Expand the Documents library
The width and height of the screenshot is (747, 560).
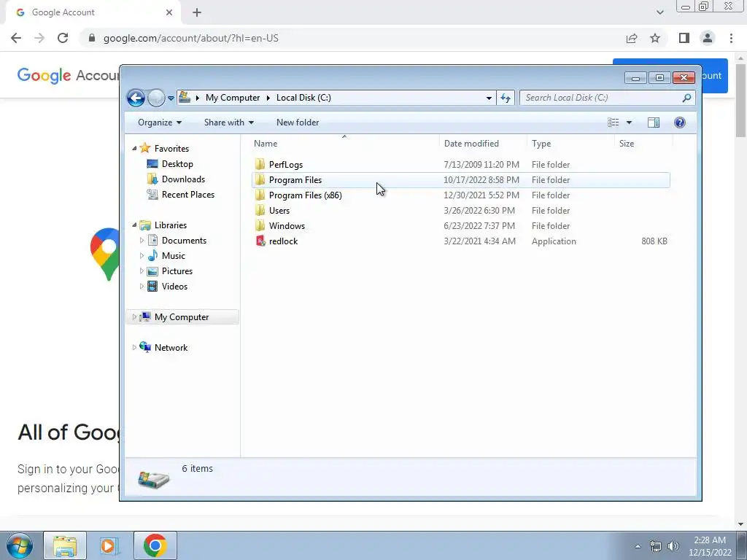[142, 241]
